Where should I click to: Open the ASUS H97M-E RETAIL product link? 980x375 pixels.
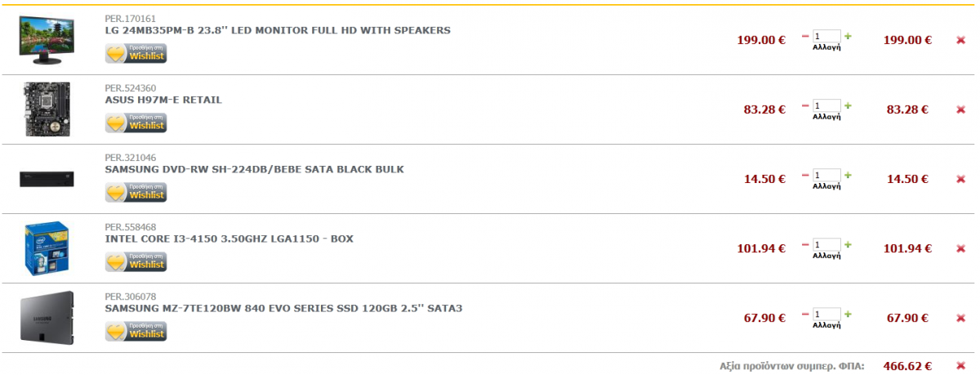point(163,100)
